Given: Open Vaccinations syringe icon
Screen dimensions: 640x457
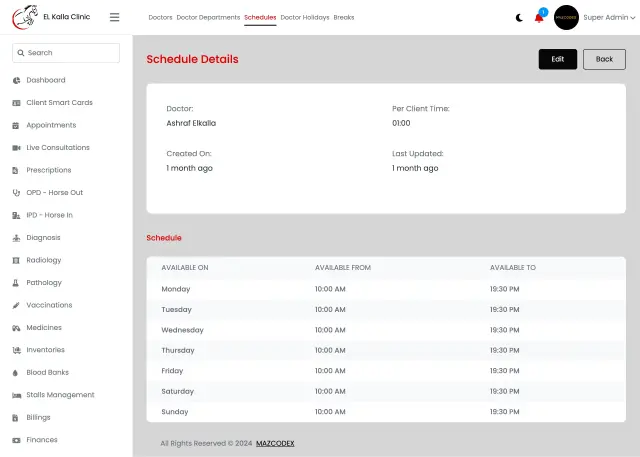Looking at the screenshot, I should pyautogui.click(x=16, y=305).
